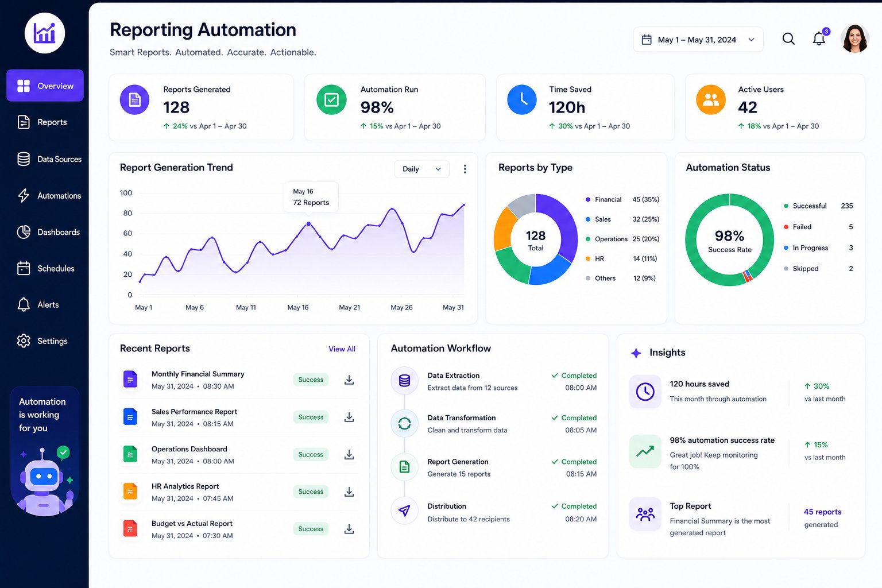This screenshot has height=588, width=882.
Task: Click the "Monthly Financial Summary" report title
Action: pos(198,374)
